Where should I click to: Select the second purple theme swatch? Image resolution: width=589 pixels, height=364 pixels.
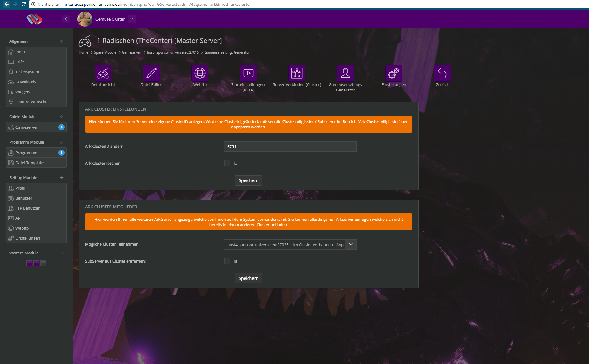36,263
